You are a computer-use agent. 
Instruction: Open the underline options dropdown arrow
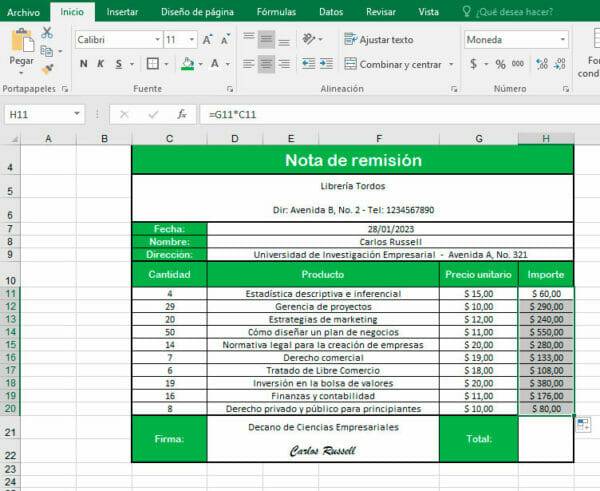(x=132, y=64)
